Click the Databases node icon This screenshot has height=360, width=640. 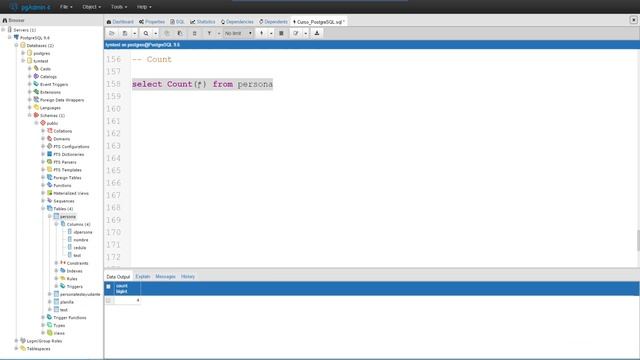[x=23, y=45]
